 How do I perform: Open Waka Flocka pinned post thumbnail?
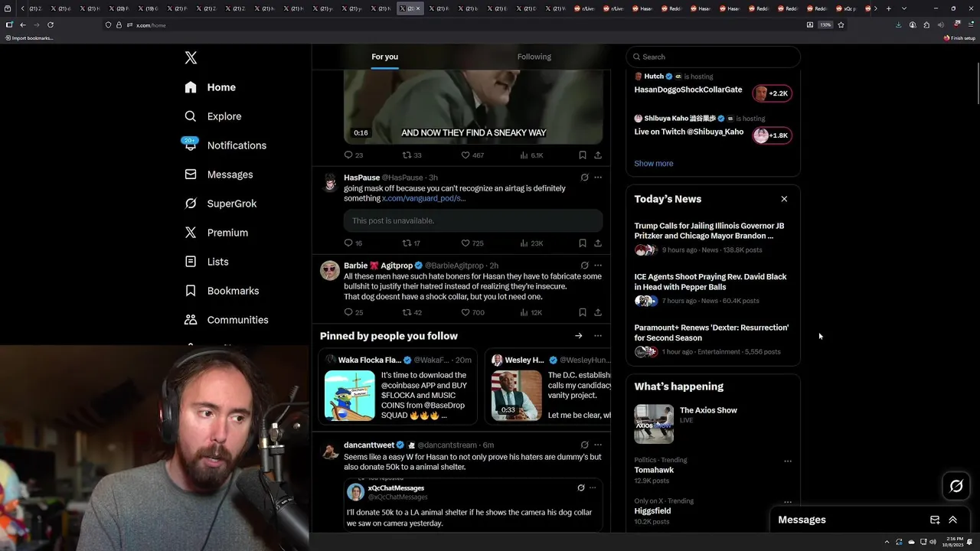pyautogui.click(x=350, y=396)
